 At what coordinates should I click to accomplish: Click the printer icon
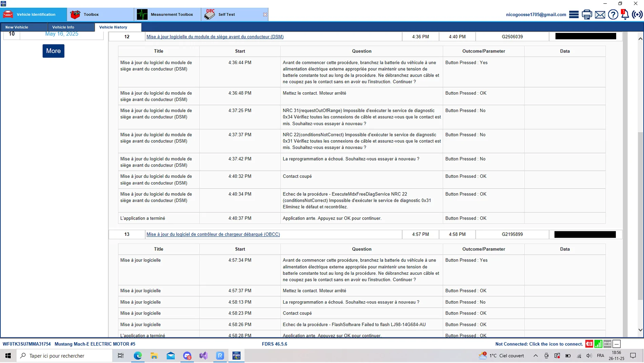pos(587,15)
